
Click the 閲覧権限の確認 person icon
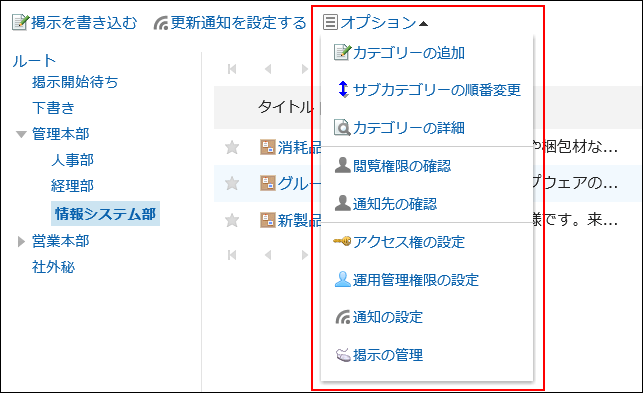(342, 165)
